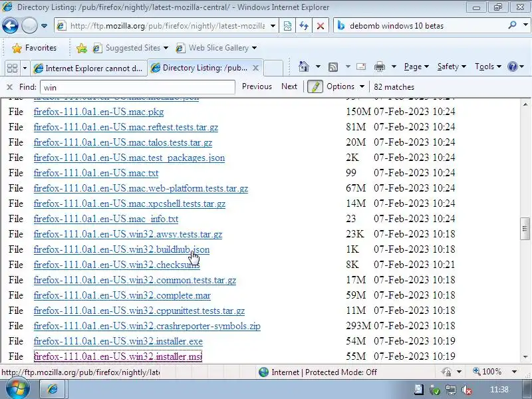Image resolution: width=532 pixels, height=399 pixels.
Task: Stop loading with the red X icon
Action: click(x=321, y=26)
